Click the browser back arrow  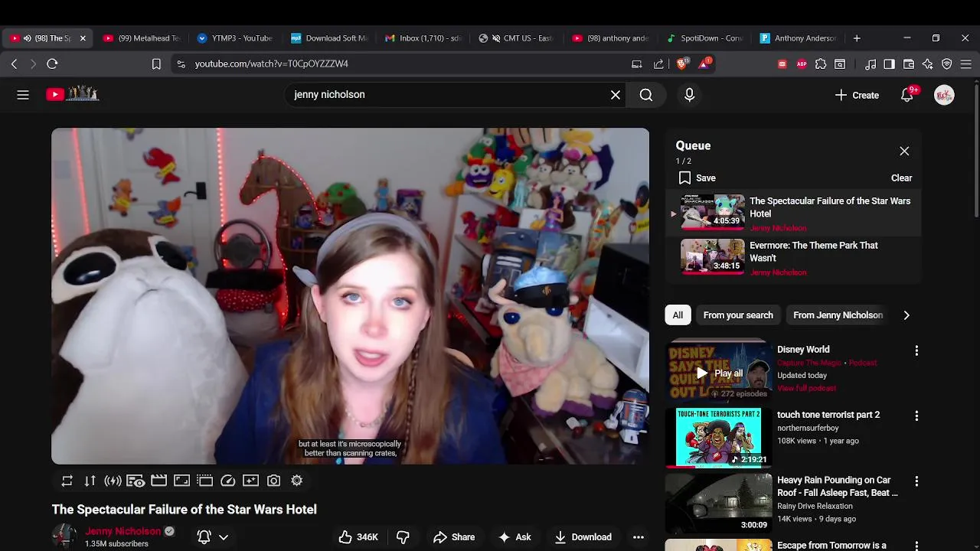point(14,64)
